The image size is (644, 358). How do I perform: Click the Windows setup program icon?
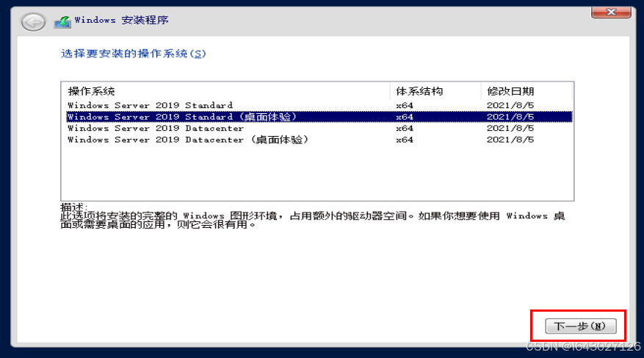(62, 22)
